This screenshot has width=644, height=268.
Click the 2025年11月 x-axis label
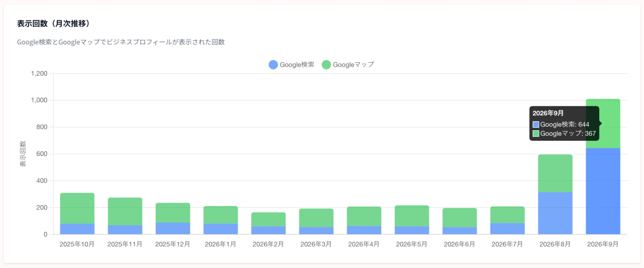point(125,244)
